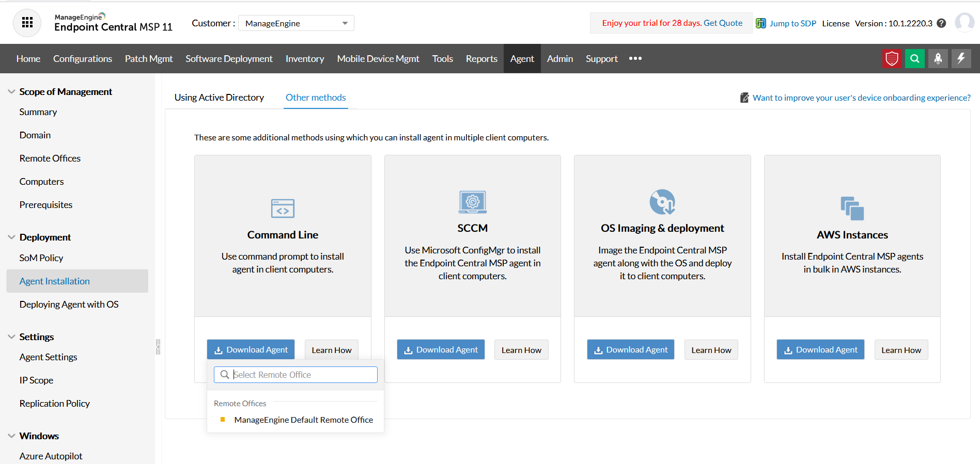This screenshot has height=464, width=980.
Task: Collapse the Scope of Management section
Action: (11, 91)
